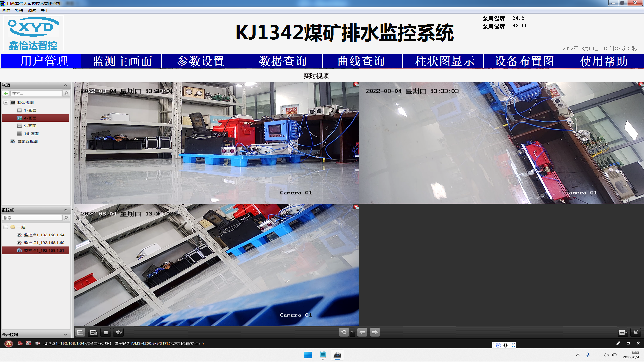Select camera 监控点1_192.168.1.64

tap(44, 235)
